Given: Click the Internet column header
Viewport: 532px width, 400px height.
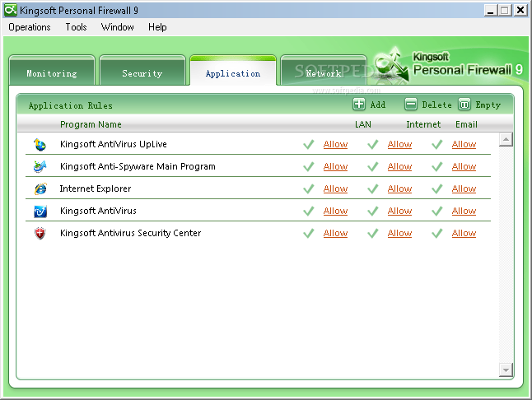Looking at the screenshot, I should click(x=423, y=124).
